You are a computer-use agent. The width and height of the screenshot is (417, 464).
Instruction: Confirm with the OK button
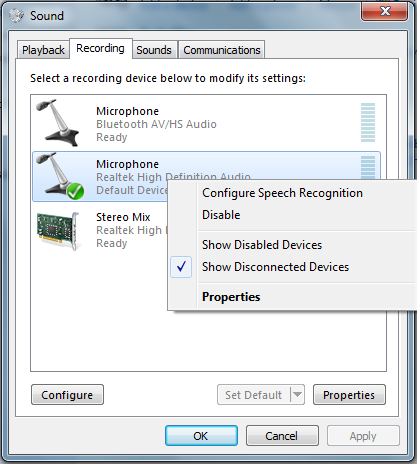201,436
